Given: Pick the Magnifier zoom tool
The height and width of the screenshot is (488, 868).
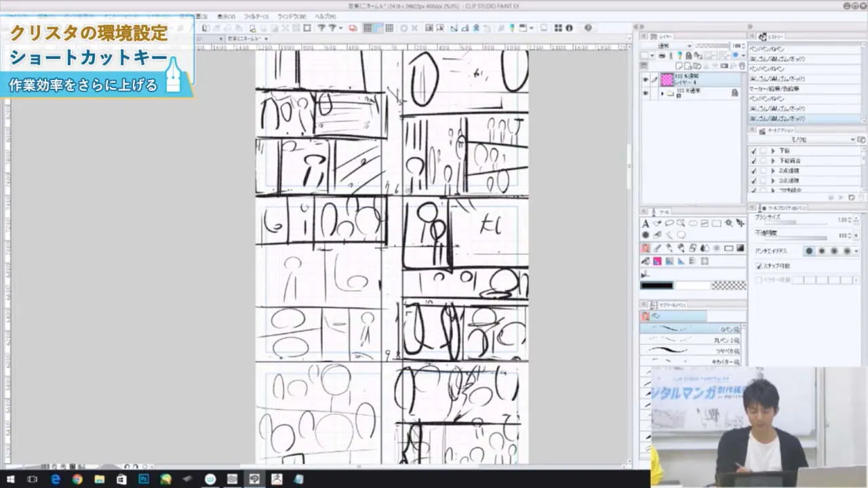Looking at the screenshot, I should pyautogui.click(x=681, y=223).
